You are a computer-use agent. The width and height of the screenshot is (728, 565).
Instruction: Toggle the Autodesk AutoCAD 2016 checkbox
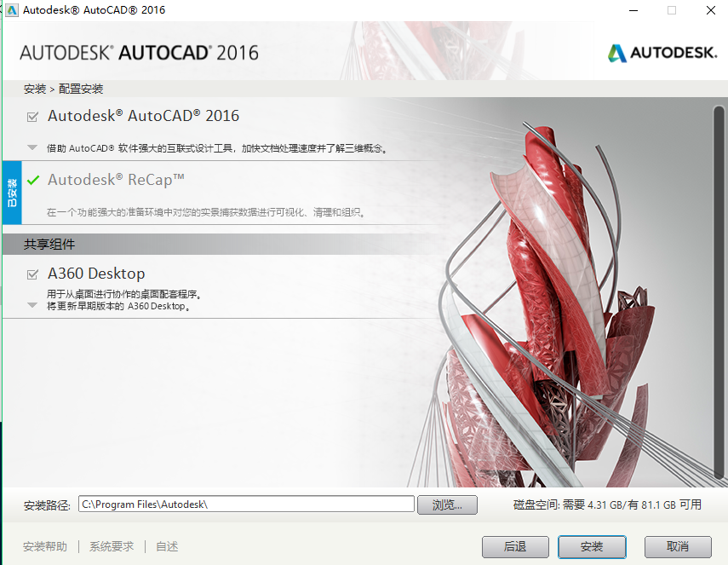(32, 117)
